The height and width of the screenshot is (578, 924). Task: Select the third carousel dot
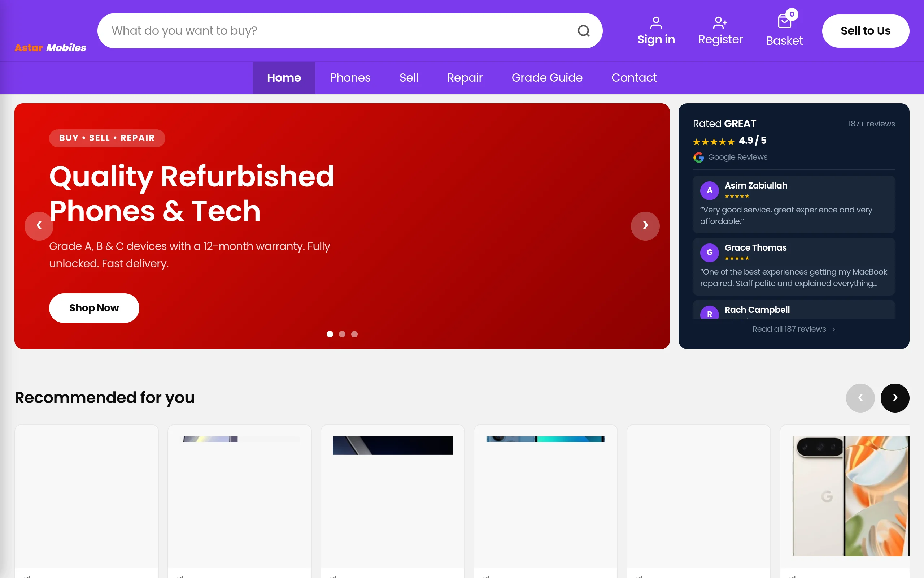click(354, 334)
